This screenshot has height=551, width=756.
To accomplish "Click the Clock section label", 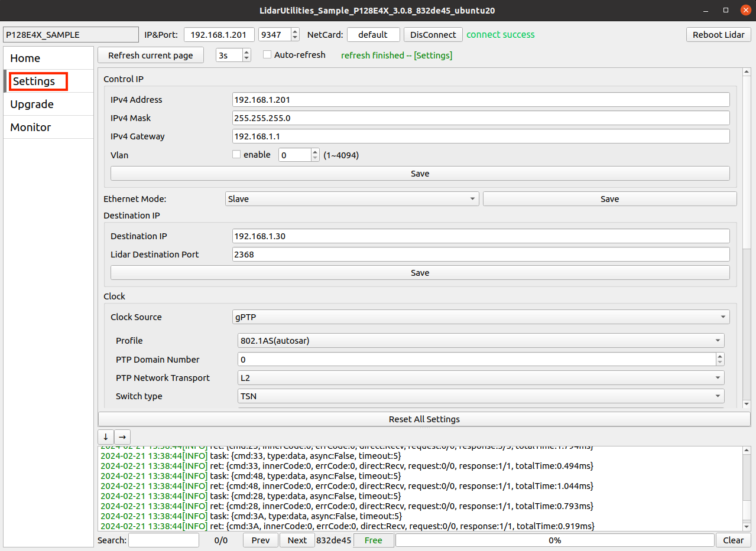I will (115, 296).
